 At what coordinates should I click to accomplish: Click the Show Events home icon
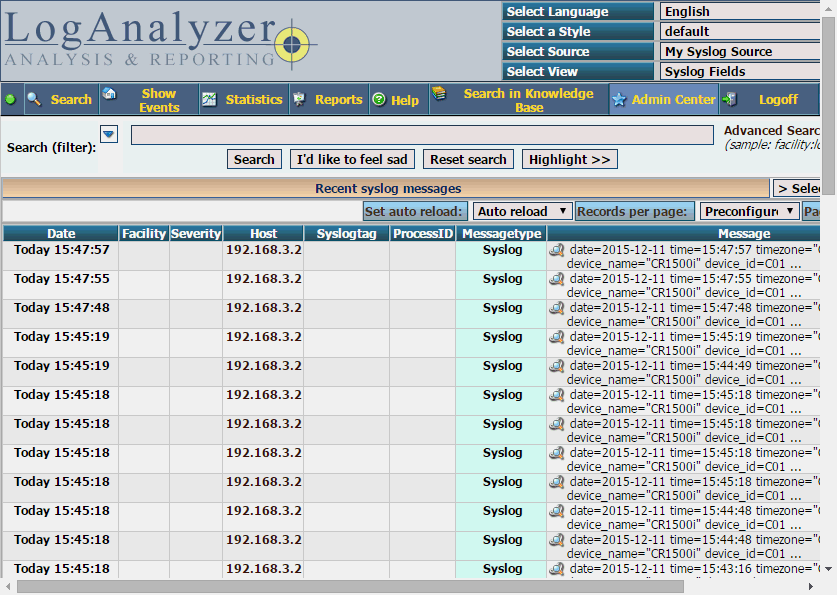109,94
